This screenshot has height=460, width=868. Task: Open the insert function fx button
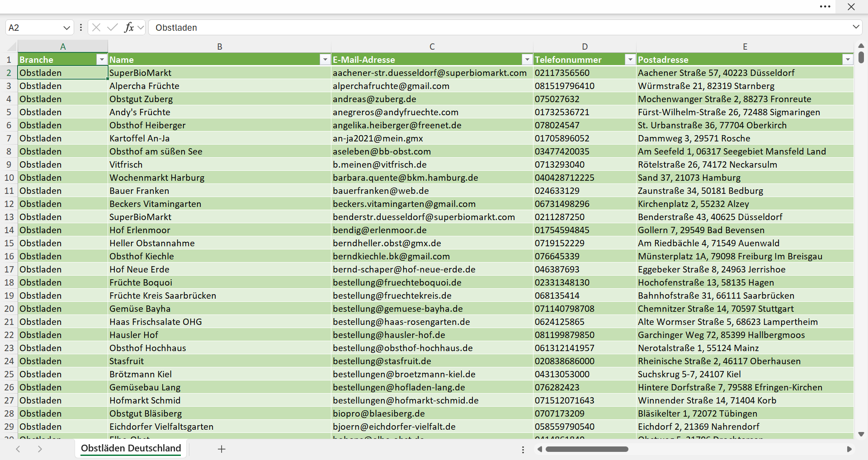129,28
